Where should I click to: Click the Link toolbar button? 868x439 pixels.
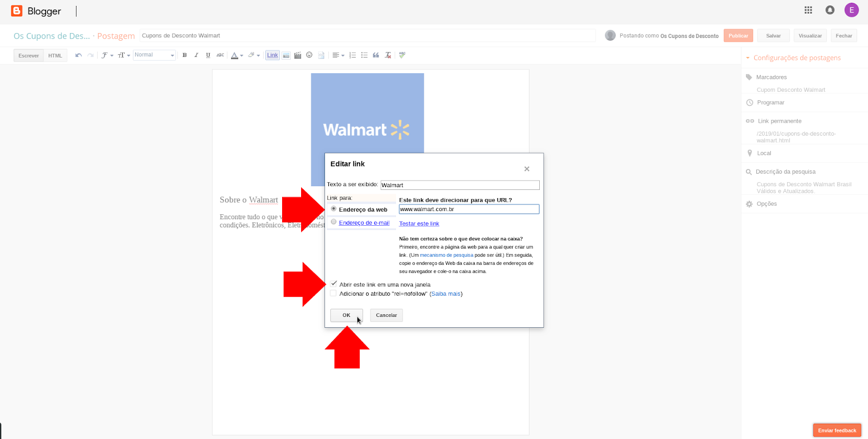[x=272, y=55]
